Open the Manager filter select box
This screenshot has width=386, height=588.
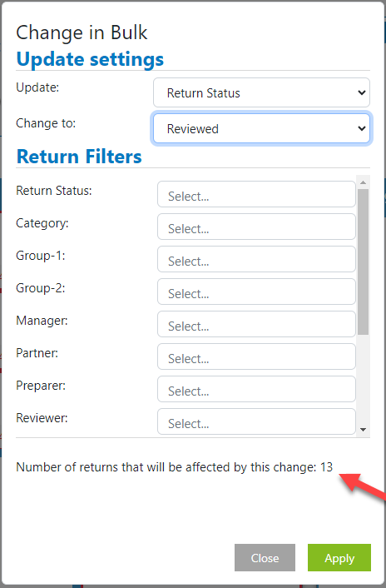tap(256, 324)
